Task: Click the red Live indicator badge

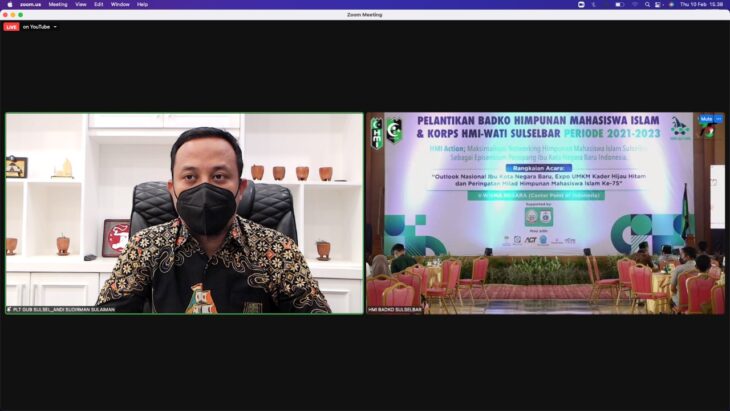Action: tap(11, 27)
